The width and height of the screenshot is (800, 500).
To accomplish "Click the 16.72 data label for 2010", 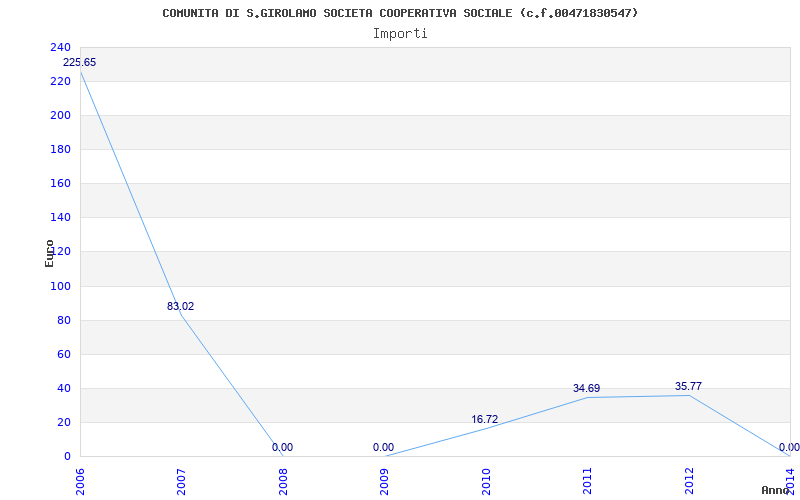I will point(485,419).
